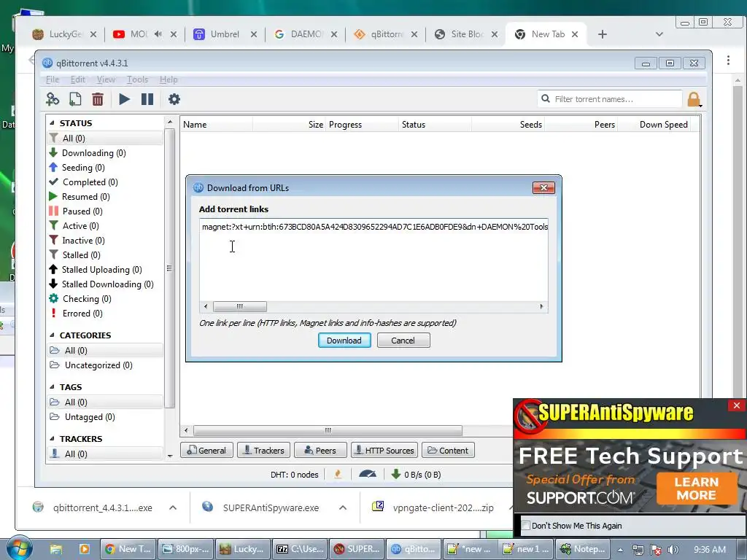Open the Tools menu

[137, 79]
